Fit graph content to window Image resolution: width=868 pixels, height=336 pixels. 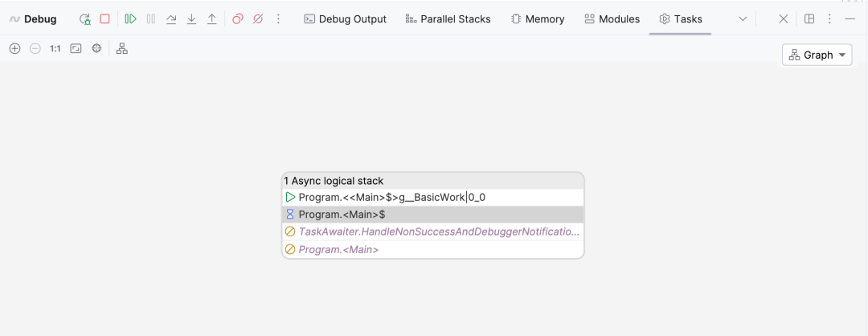click(76, 49)
